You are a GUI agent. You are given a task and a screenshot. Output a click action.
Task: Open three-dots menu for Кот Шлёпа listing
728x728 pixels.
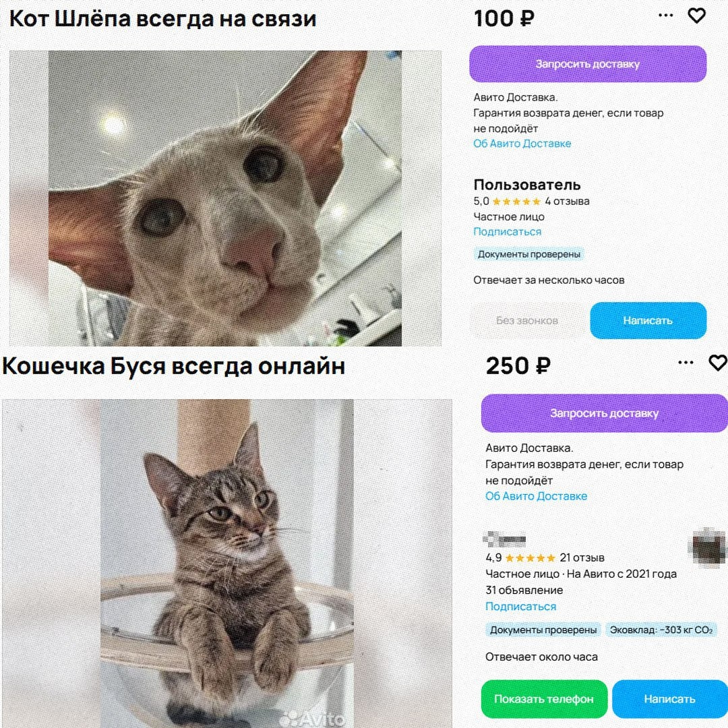click(666, 16)
